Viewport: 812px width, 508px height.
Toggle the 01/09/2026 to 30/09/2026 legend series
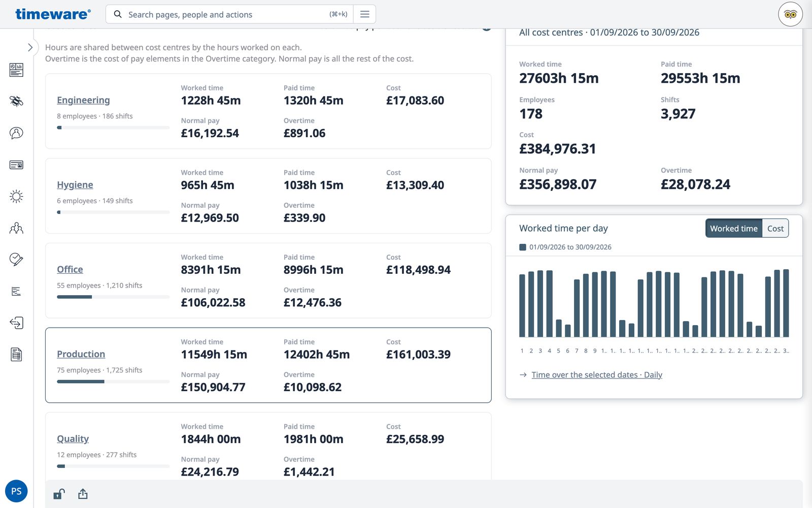(x=565, y=247)
